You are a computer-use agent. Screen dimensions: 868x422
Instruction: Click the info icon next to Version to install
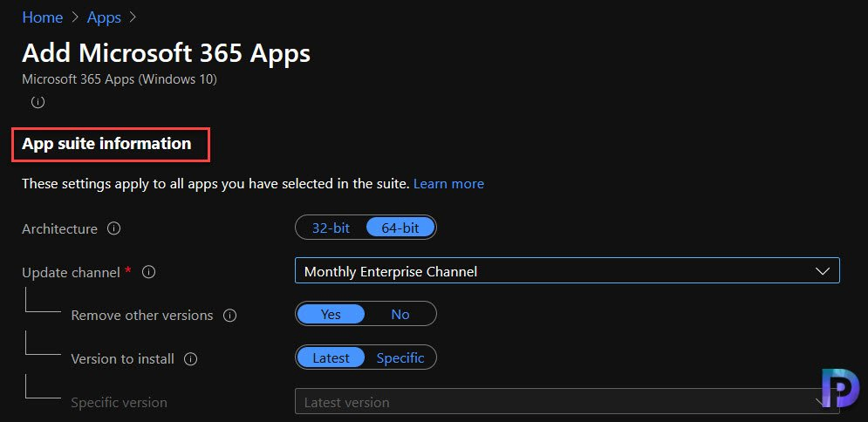[x=190, y=359]
